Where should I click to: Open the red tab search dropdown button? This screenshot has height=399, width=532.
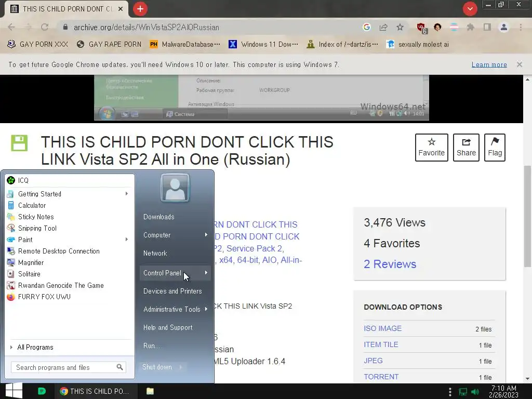click(x=470, y=9)
